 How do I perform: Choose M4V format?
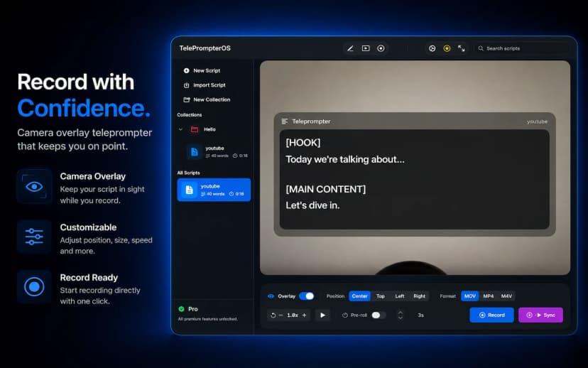pyautogui.click(x=506, y=296)
